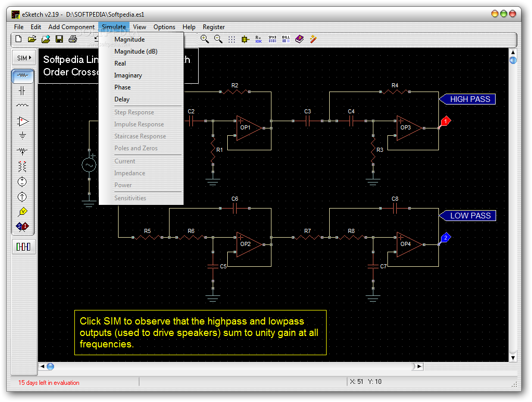The image size is (532, 402).
Task: Click the blue output probe 2
Action: pos(446,238)
